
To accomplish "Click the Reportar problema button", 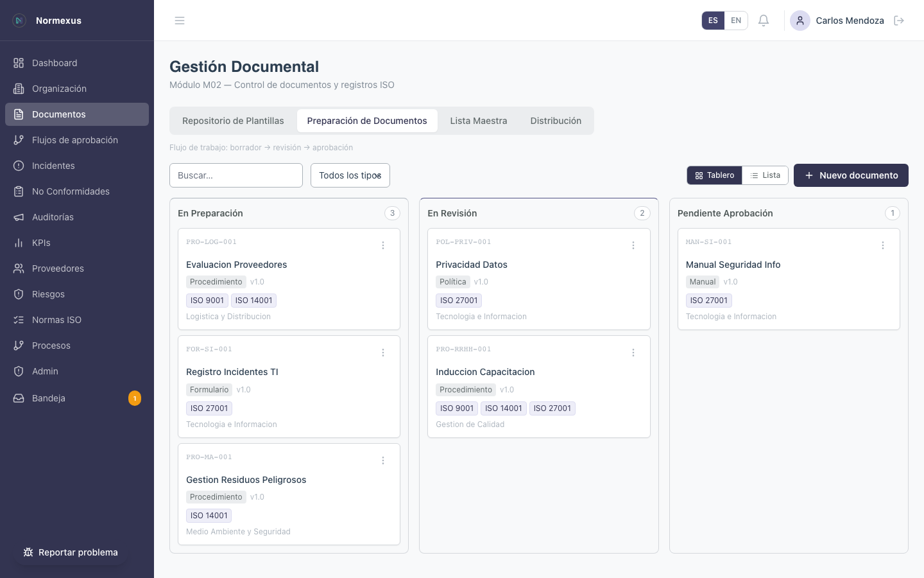I will pyautogui.click(x=71, y=552).
